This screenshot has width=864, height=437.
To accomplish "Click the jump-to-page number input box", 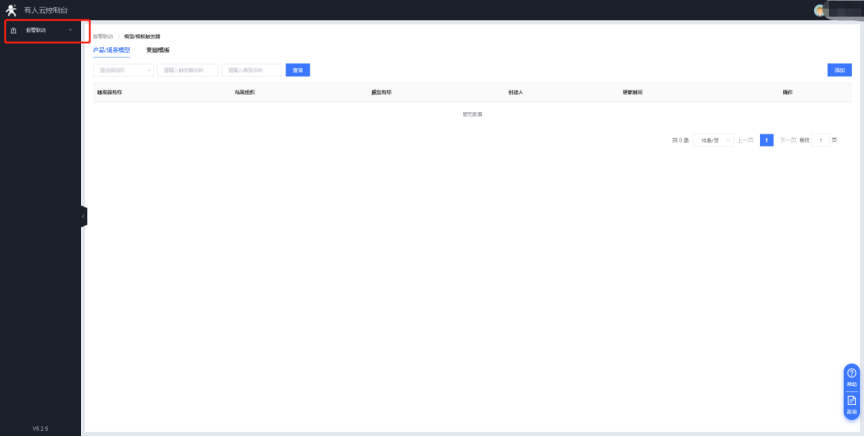I will 821,140.
